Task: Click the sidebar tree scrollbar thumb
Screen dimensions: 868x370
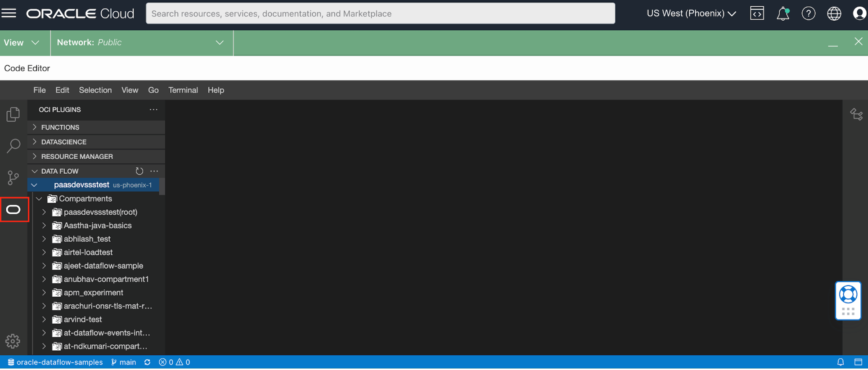Action: click(x=162, y=186)
